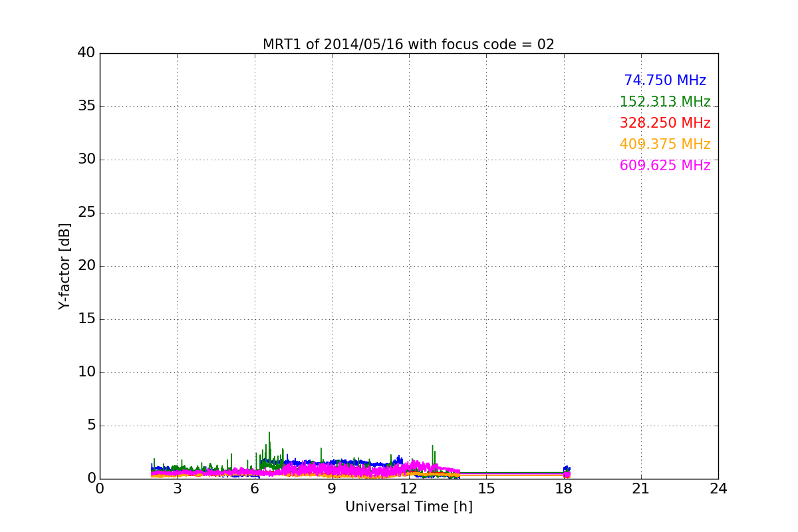Click the Y-factor [dB] axis label
798x532 pixels.
[65, 266]
